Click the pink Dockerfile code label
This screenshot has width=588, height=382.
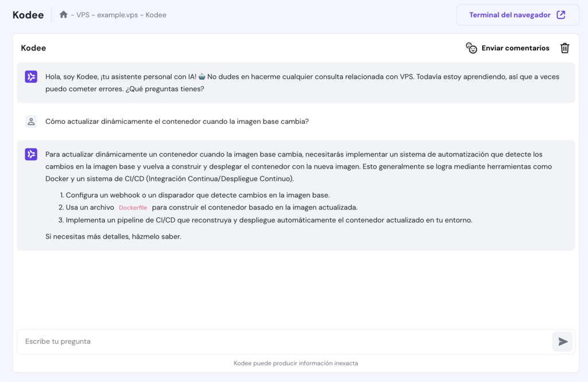click(133, 208)
